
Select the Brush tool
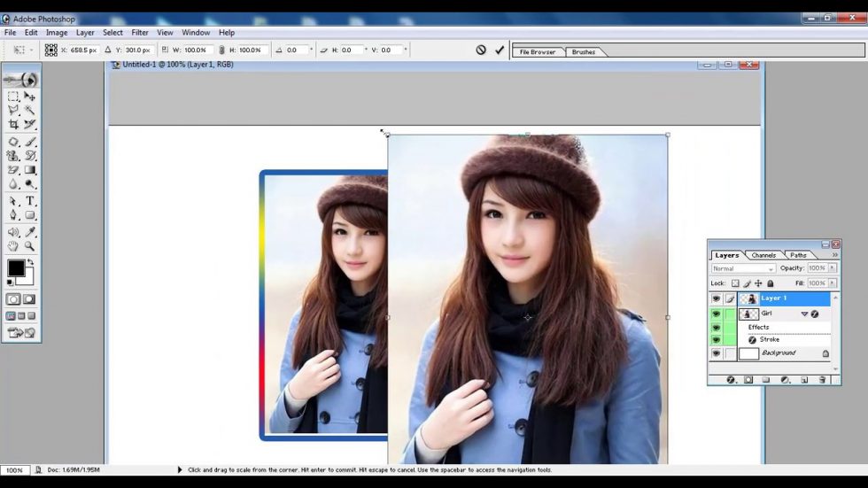click(x=30, y=143)
